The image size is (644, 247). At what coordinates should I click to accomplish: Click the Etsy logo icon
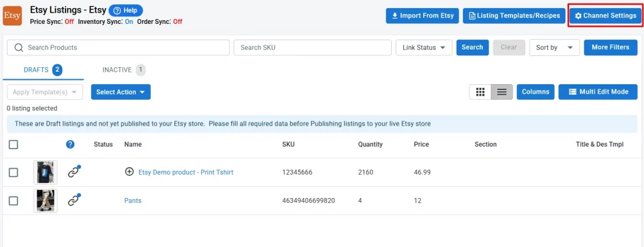(13, 16)
